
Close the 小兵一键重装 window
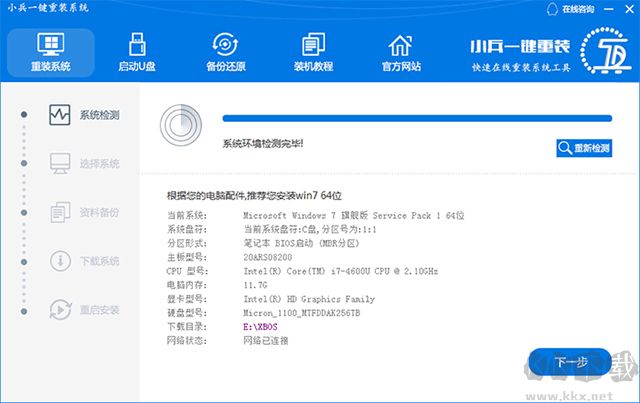[629, 9]
